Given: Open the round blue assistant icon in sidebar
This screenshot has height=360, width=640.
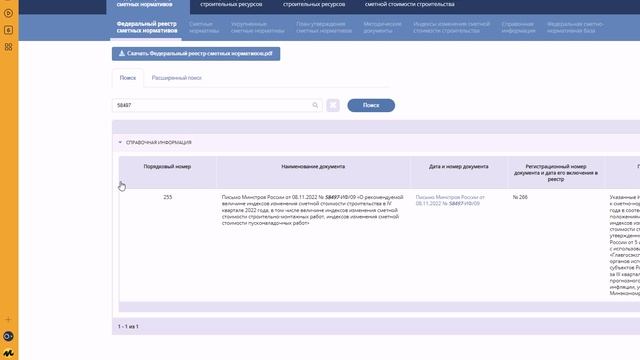Looking at the screenshot, I should pos(8,336).
